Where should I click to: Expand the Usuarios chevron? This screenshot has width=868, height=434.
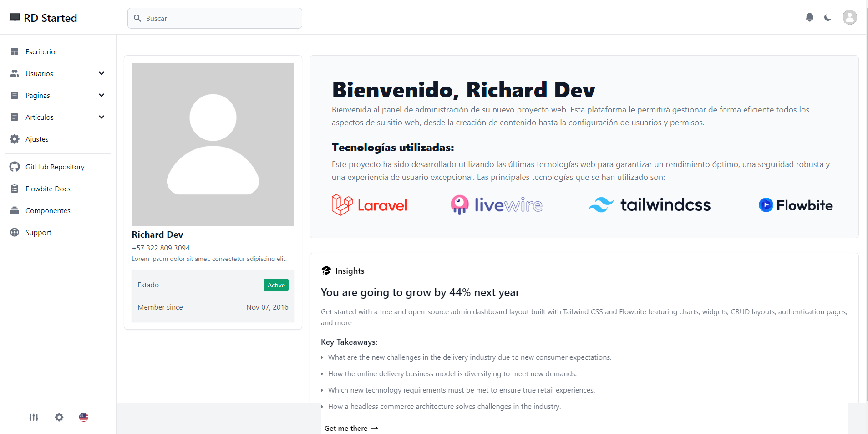pos(102,73)
